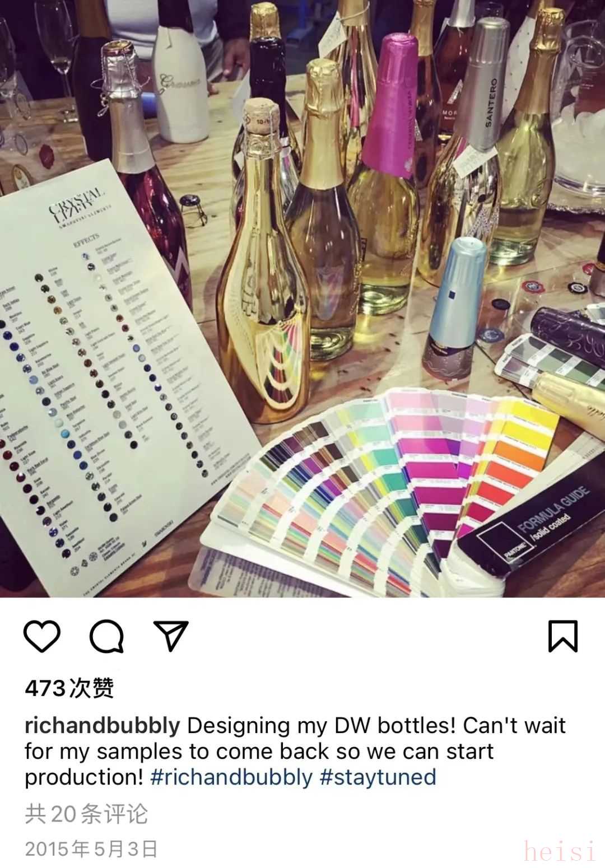View the 473 likes list
The image size is (605, 868).
point(69,688)
